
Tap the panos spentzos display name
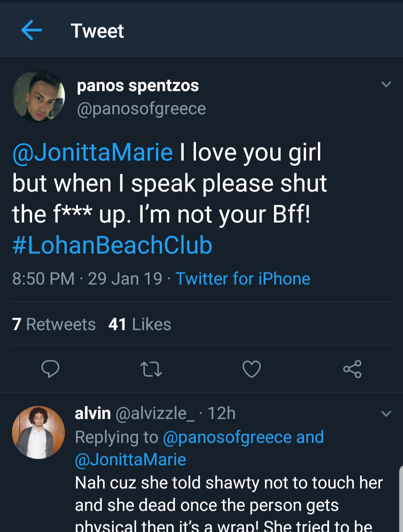pos(138,86)
